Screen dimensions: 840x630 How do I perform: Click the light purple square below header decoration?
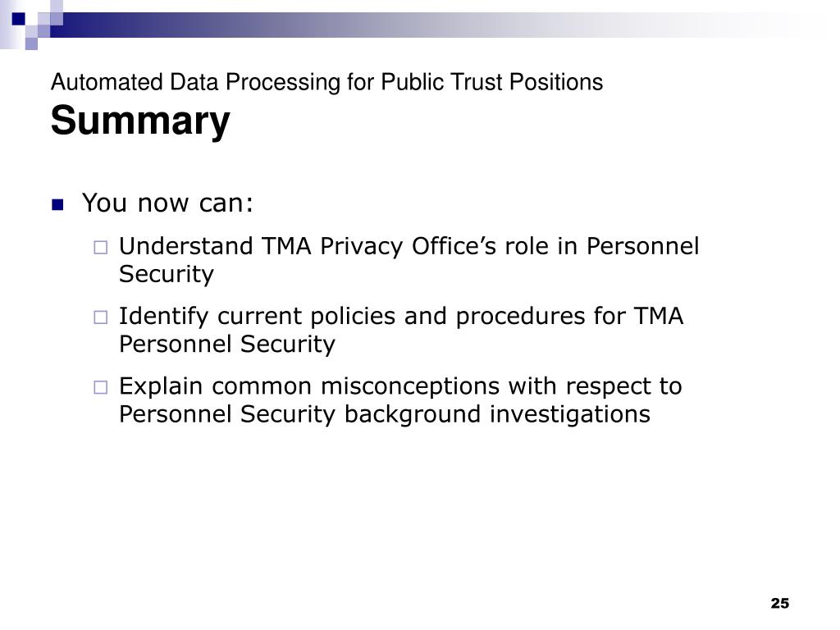32,44
